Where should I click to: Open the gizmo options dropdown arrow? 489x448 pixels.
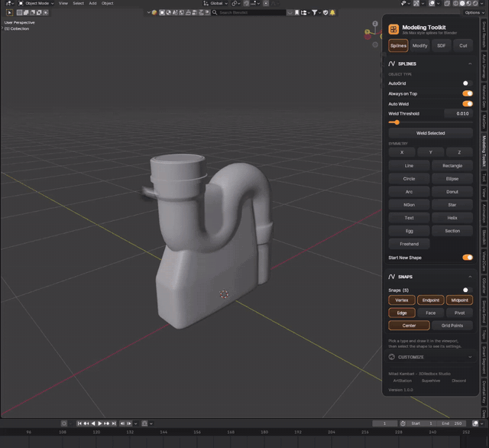point(423,3)
